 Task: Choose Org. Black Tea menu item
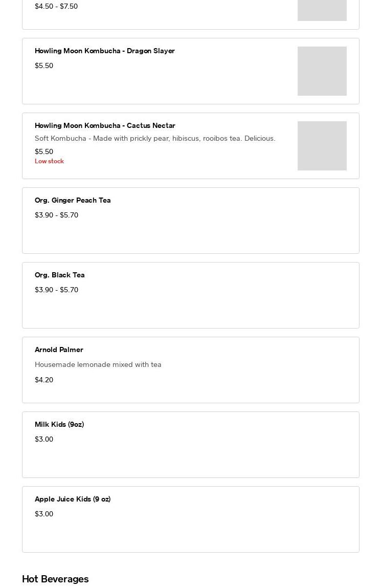pos(60,275)
